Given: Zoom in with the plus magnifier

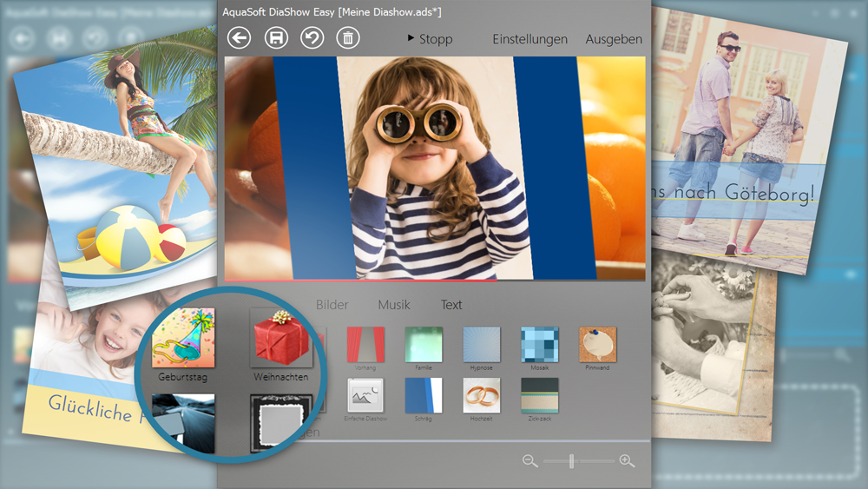Looking at the screenshot, I should pyautogui.click(x=628, y=461).
